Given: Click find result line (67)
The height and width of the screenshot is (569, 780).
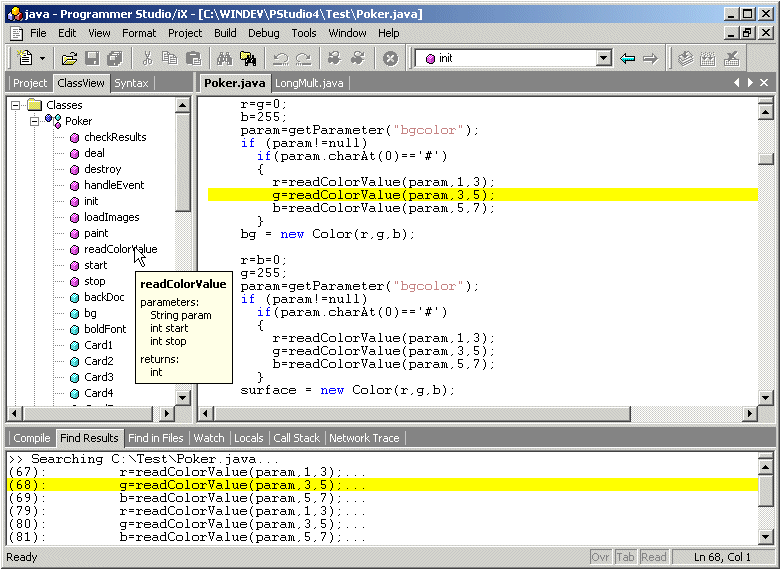Looking at the screenshot, I should pyautogui.click(x=383, y=472).
